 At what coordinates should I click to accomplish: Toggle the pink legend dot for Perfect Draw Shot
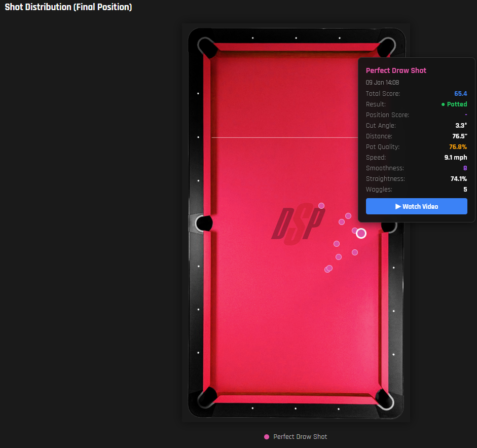(267, 437)
